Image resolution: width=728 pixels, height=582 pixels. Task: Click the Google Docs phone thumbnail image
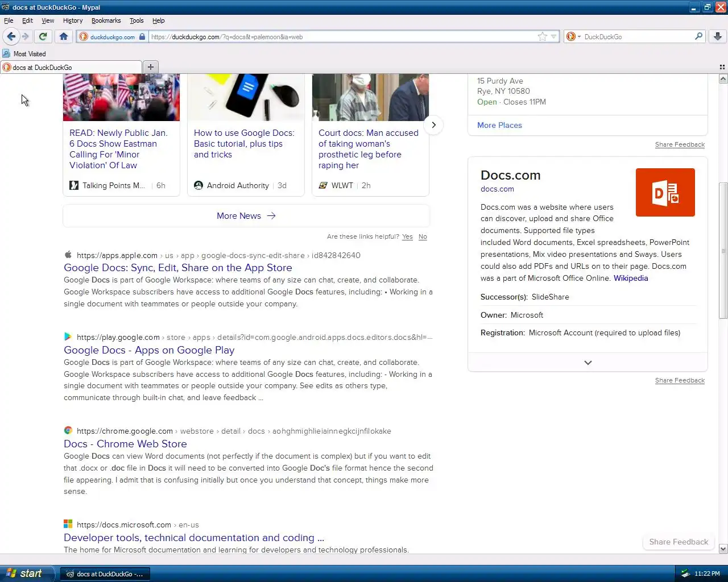point(246,97)
